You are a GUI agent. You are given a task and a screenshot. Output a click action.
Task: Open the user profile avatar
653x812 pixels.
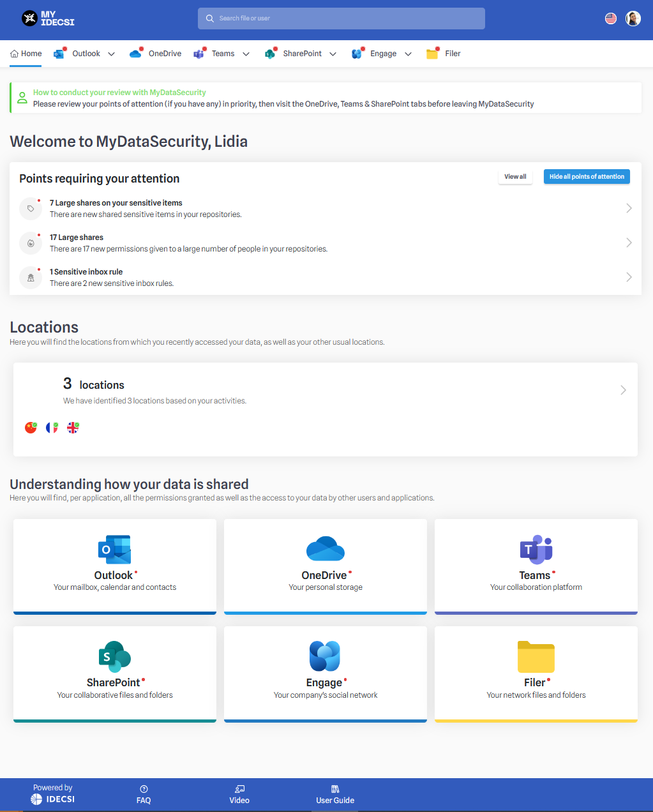coord(633,19)
